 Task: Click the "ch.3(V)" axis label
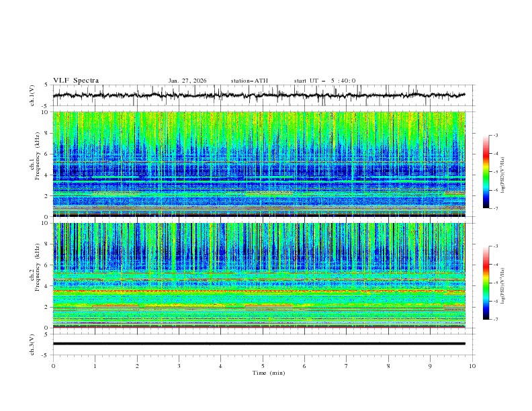coord(32,345)
